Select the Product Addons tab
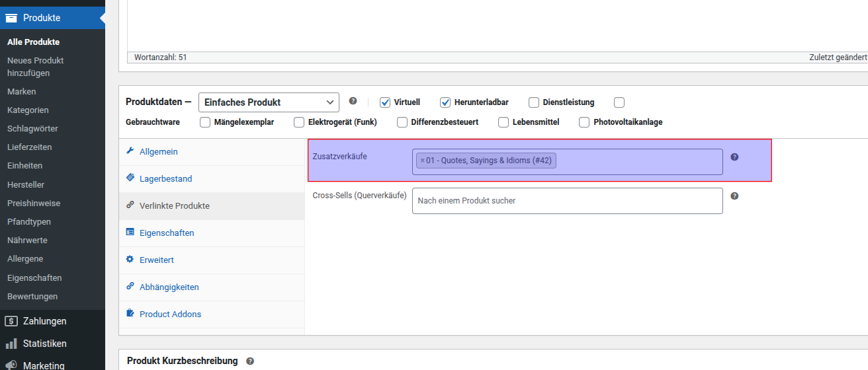This screenshot has width=868, height=370. [170, 314]
